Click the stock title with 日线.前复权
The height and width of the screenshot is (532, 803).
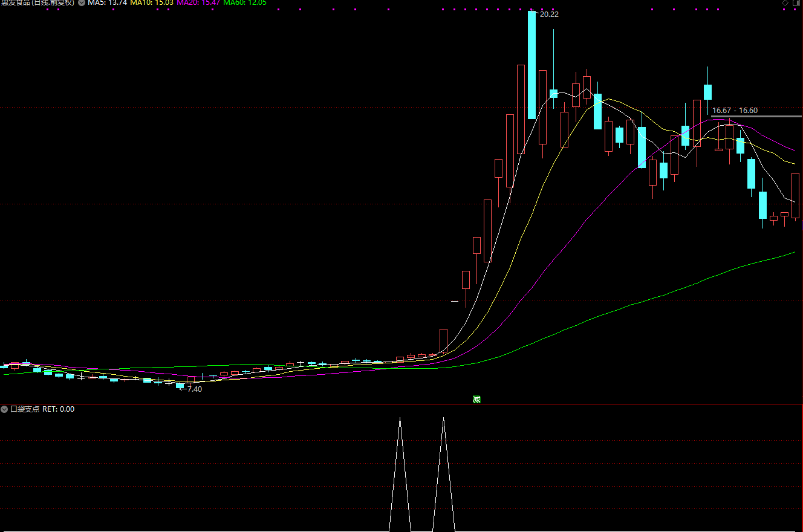pos(37,3)
